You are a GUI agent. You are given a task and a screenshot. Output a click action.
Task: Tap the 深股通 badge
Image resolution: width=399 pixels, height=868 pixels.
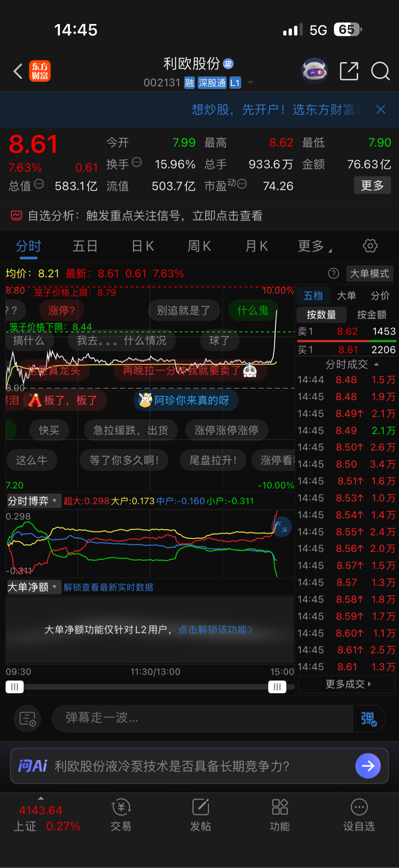[x=212, y=83]
